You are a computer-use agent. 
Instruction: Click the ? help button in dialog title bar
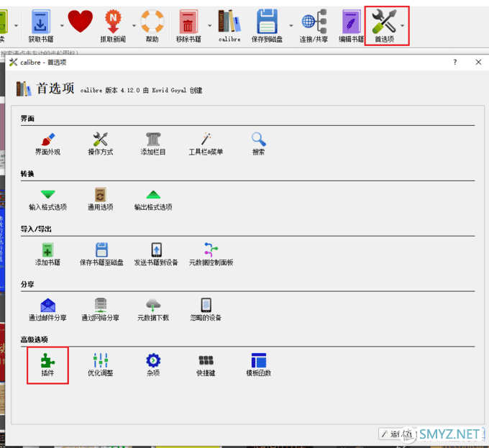[x=455, y=62]
